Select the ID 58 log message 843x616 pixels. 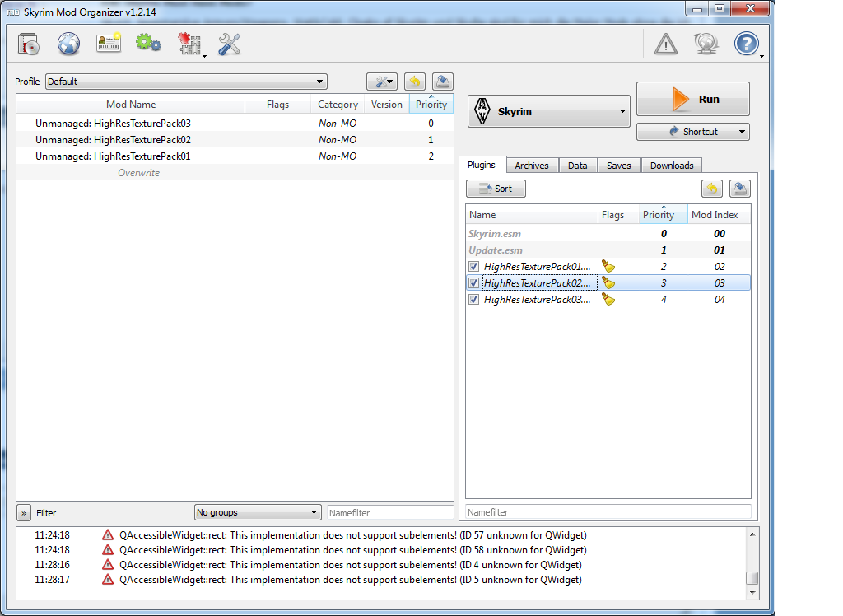tap(352, 550)
